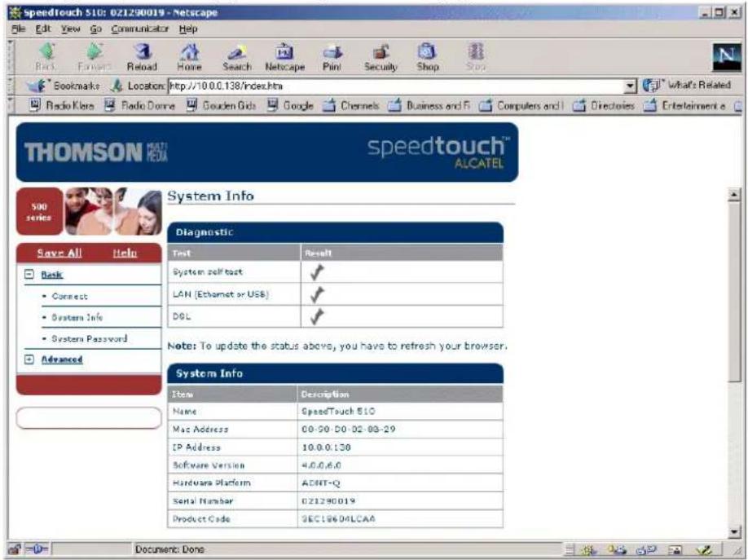Click the SpeedTouch Alcatel logo
The width and height of the screenshot is (748, 560).
[x=438, y=152]
